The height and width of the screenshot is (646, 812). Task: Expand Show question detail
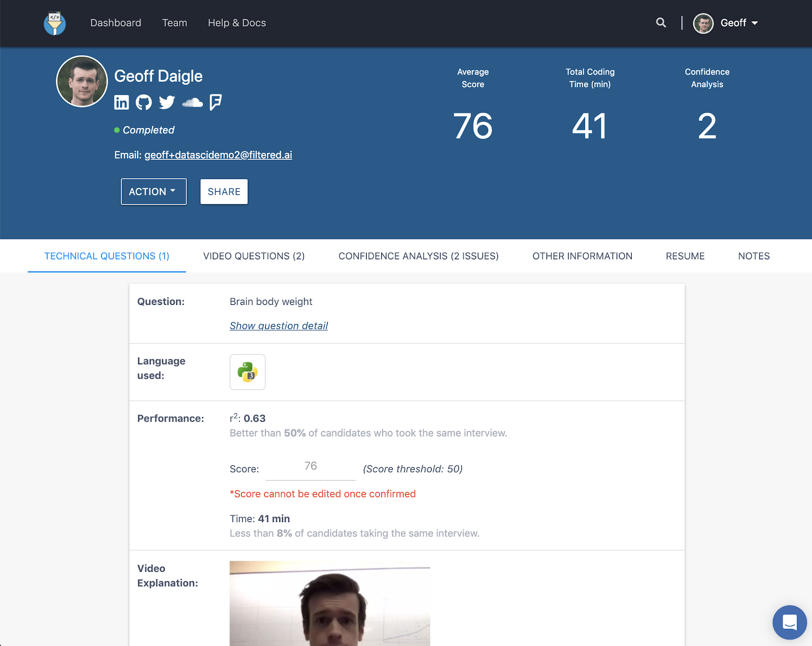[279, 326]
